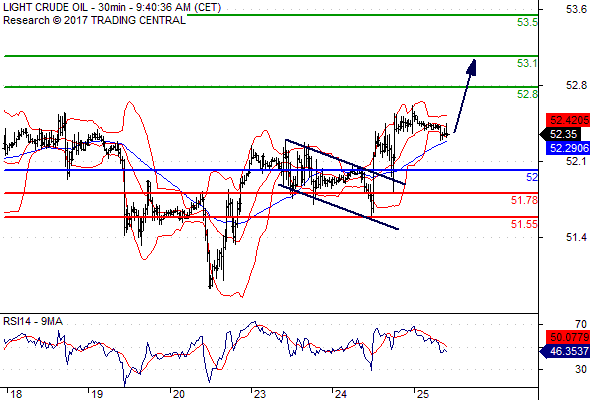
Task: Select date 25 on the time axis
Action: pos(423,394)
